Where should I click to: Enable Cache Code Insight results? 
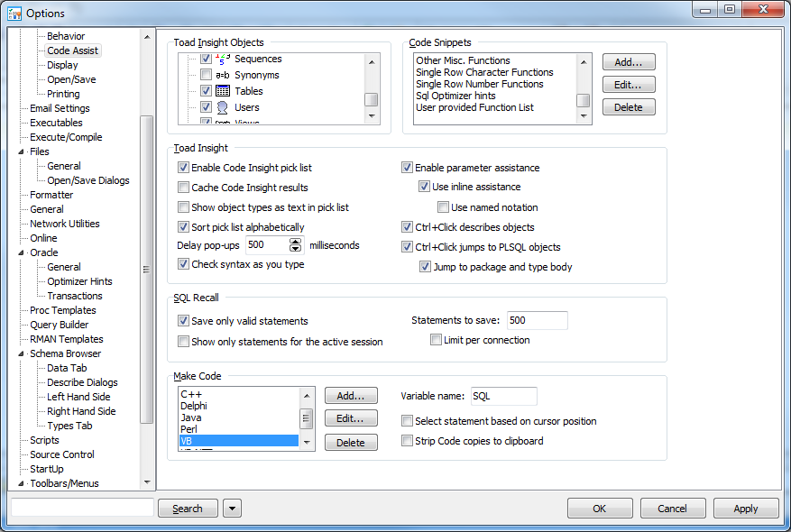(x=184, y=188)
